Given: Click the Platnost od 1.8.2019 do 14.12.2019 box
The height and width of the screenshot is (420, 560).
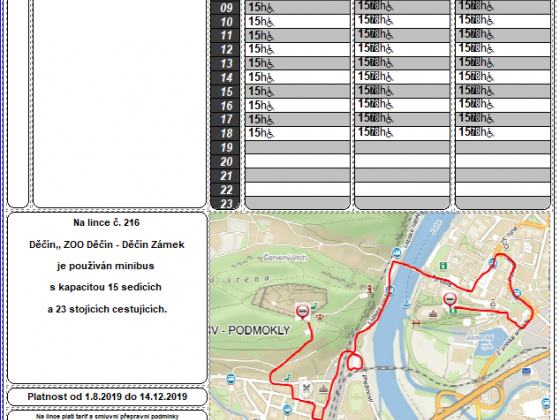Looking at the screenshot, I should pos(107,397).
